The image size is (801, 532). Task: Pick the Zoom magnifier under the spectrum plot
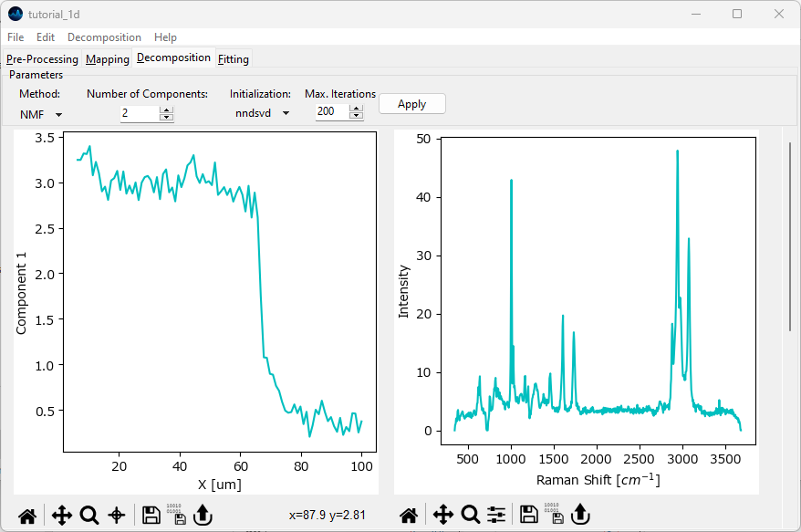coord(470,516)
